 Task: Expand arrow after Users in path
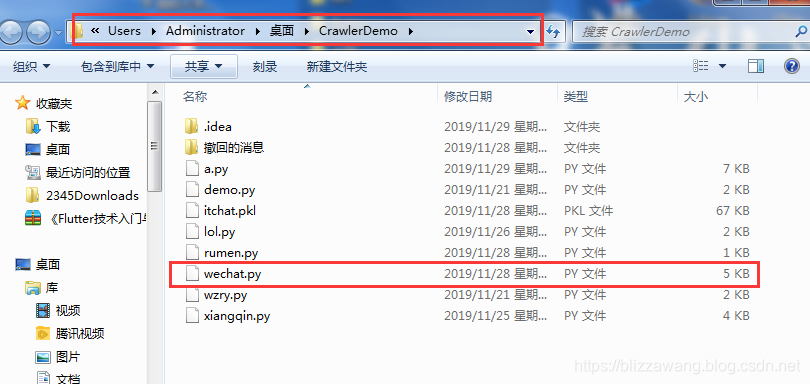click(153, 32)
